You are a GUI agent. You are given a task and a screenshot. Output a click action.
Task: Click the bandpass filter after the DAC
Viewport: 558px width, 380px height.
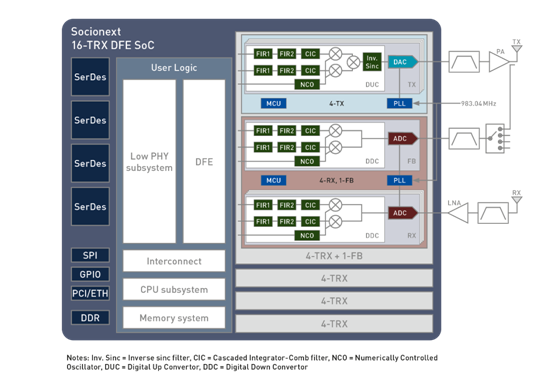tap(464, 62)
